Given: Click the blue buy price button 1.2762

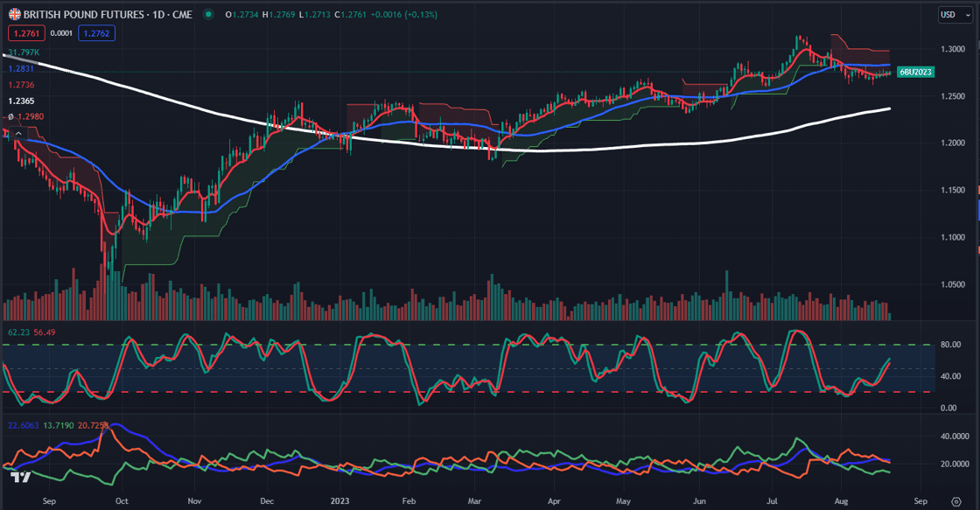Looking at the screenshot, I should [x=96, y=34].
